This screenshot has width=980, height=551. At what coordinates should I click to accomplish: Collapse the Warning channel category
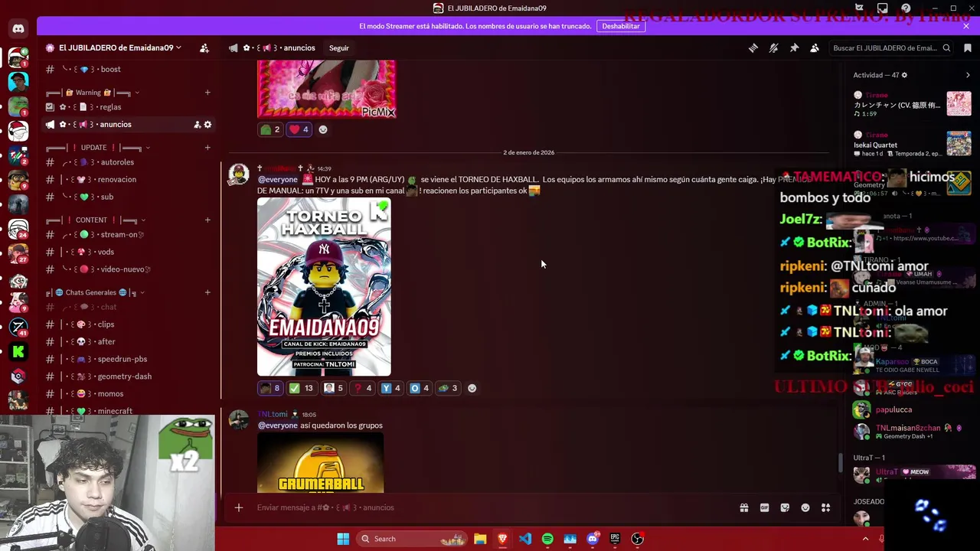click(x=92, y=93)
